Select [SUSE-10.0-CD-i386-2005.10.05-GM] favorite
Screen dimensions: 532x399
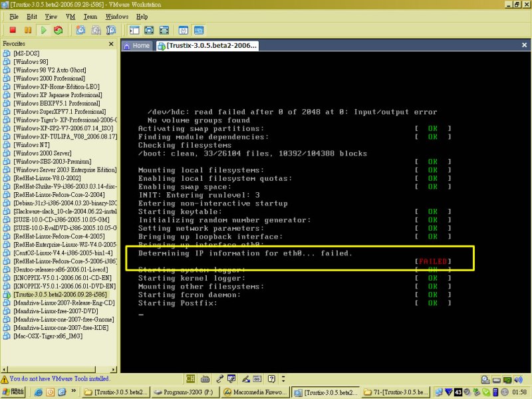click(x=56, y=219)
